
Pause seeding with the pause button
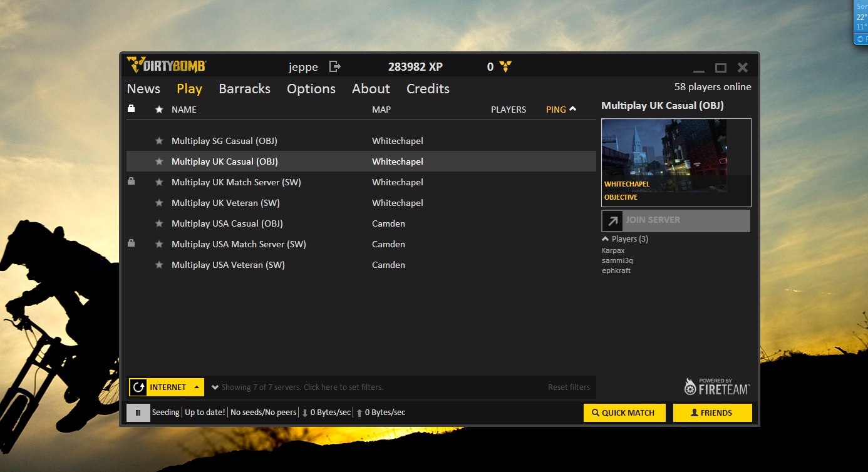(138, 413)
